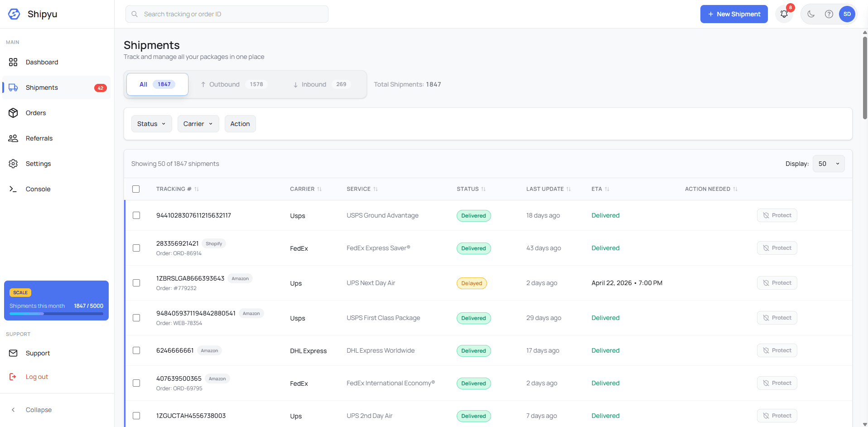Image resolution: width=868 pixels, height=427 pixels.
Task: Click the New Shipment button
Action: [733, 14]
